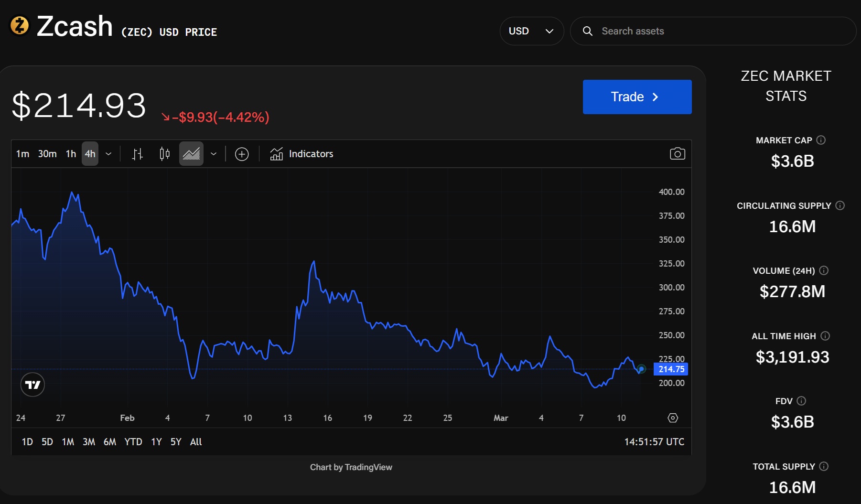Click the current price marker dot on chart
The image size is (861, 504).
[641, 369]
